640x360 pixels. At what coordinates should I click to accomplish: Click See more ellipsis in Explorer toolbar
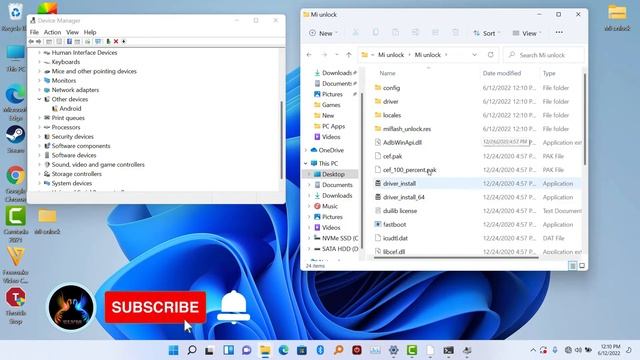click(559, 33)
